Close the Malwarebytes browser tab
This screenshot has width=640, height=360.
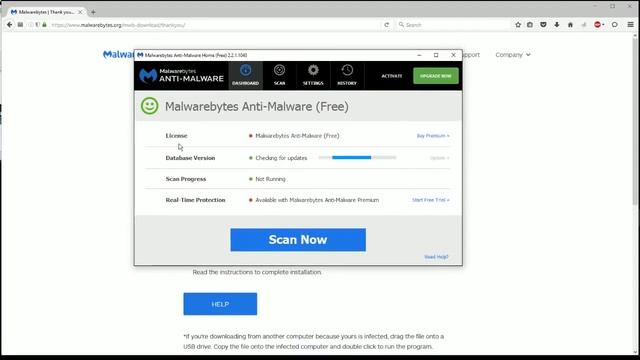[80, 12]
